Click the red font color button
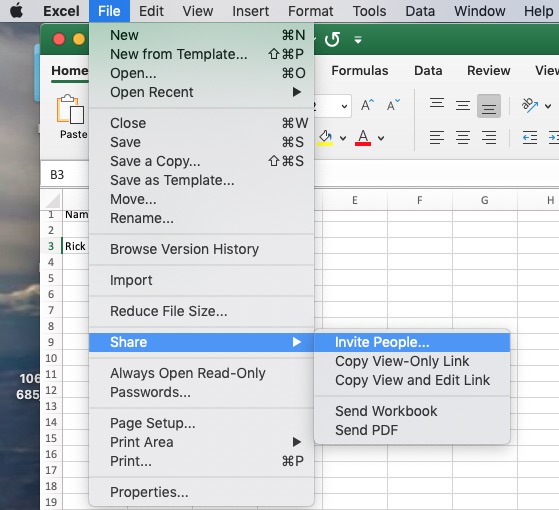 pyautogui.click(x=363, y=138)
